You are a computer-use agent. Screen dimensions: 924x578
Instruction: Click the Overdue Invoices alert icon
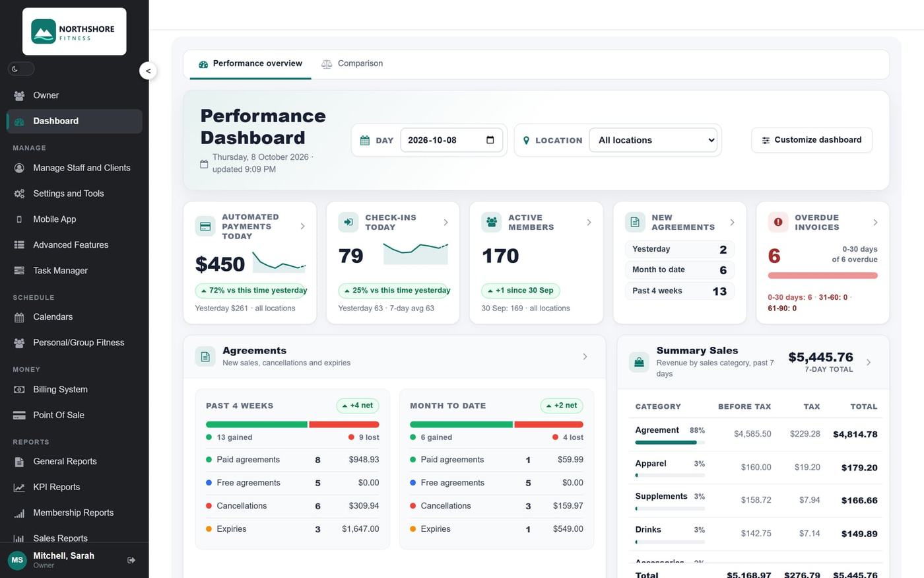click(778, 223)
